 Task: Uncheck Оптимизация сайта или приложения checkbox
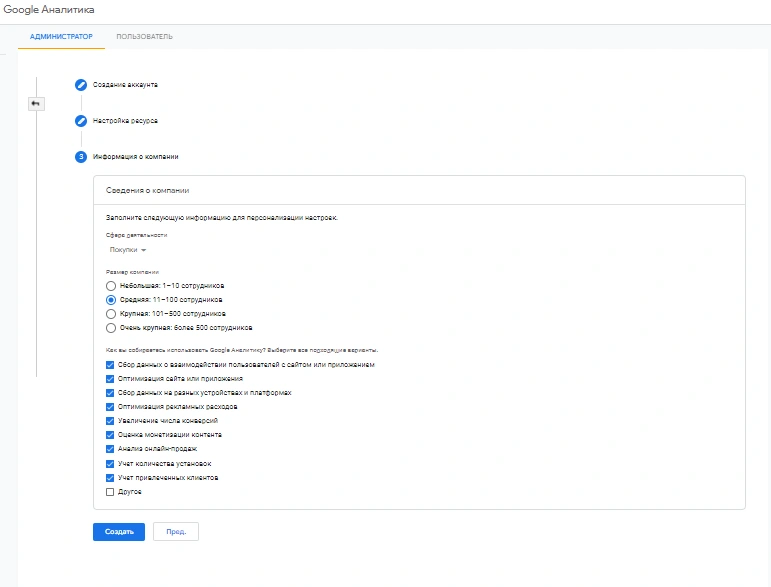110,379
